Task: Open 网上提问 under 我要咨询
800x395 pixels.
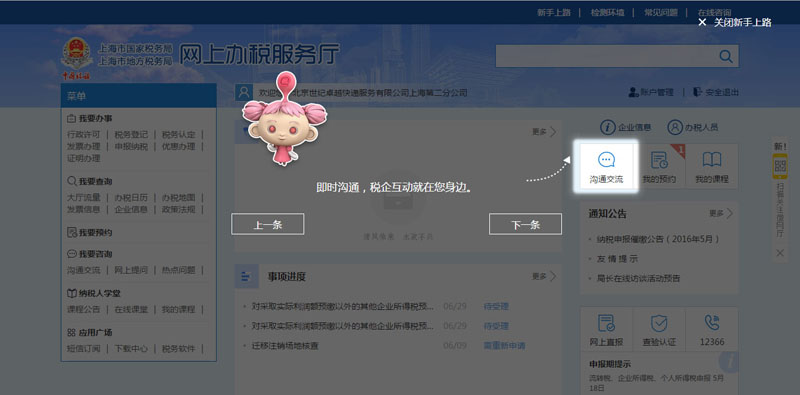Action: coord(131,270)
